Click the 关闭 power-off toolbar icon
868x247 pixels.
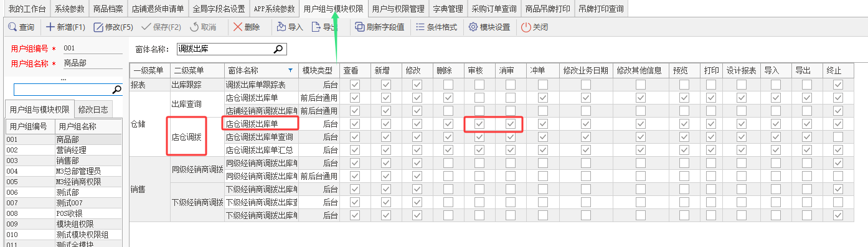click(526, 27)
